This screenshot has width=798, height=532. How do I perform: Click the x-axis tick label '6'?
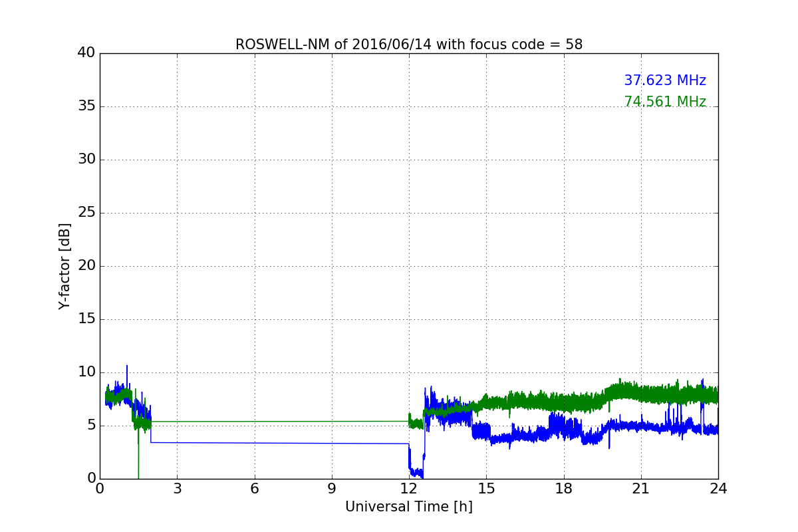click(x=255, y=488)
